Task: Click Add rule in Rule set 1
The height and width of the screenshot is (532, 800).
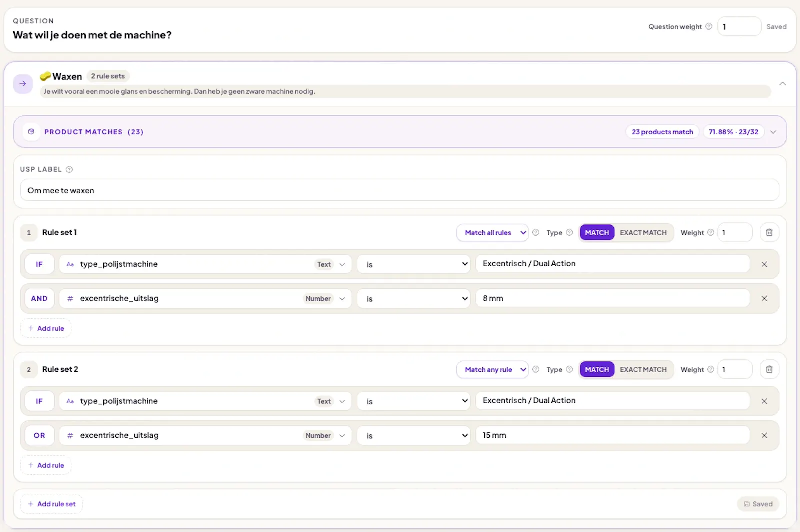Action: [x=46, y=328]
